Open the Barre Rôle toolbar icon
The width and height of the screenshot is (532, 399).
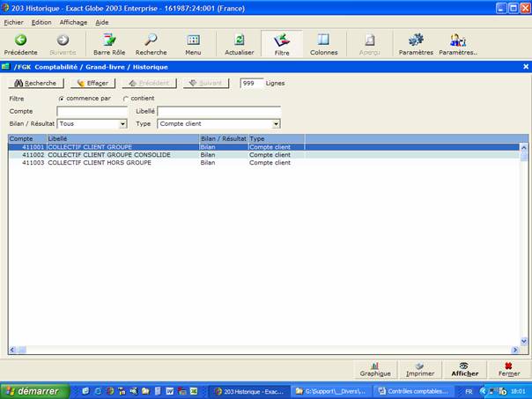click(109, 41)
